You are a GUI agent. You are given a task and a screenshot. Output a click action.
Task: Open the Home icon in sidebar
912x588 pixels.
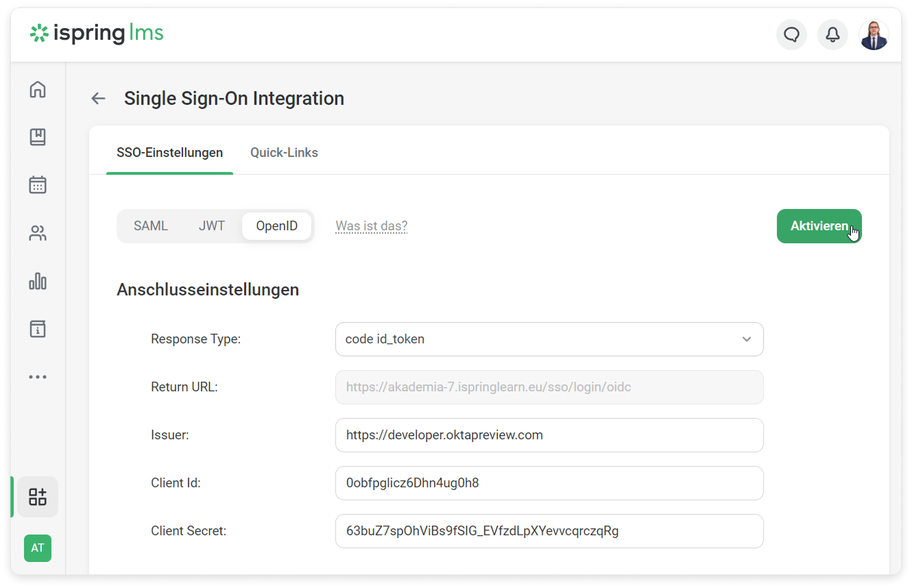(x=38, y=89)
